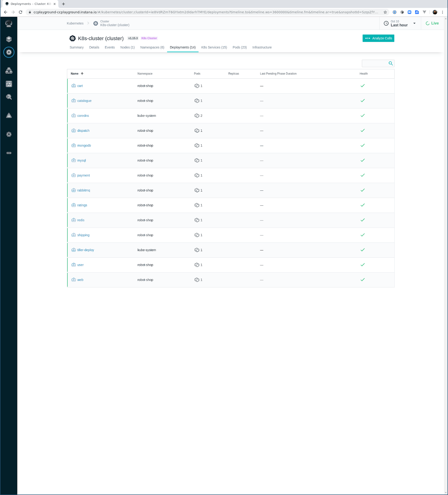Click the Kubernetes breadcrumb link
The width and height of the screenshot is (448, 495).
coord(75,23)
